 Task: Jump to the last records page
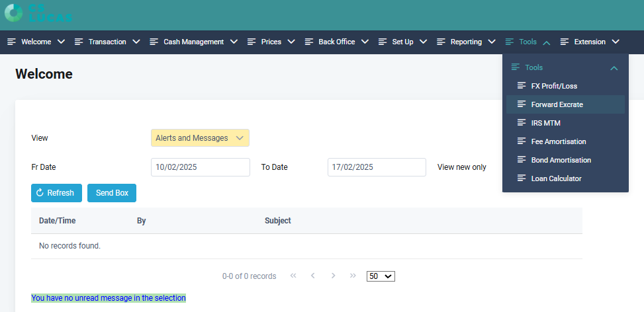point(353,276)
